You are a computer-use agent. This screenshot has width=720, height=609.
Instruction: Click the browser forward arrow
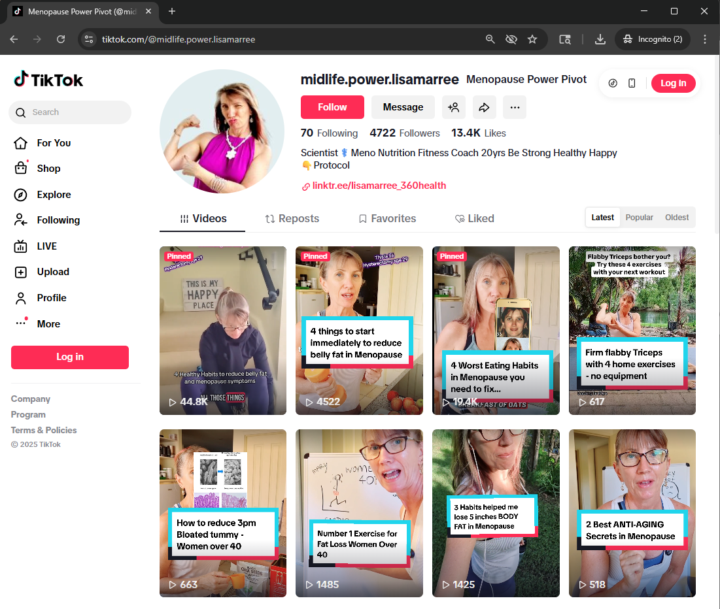[x=37, y=39]
